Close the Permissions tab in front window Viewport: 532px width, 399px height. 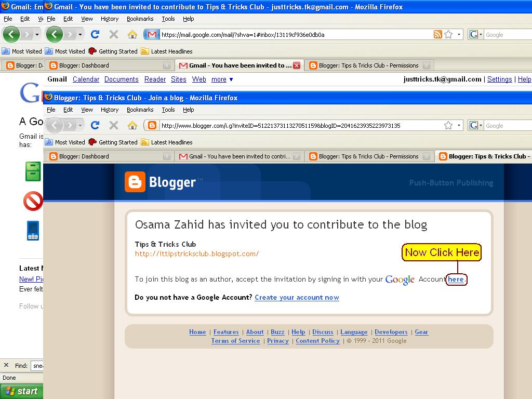(x=427, y=156)
